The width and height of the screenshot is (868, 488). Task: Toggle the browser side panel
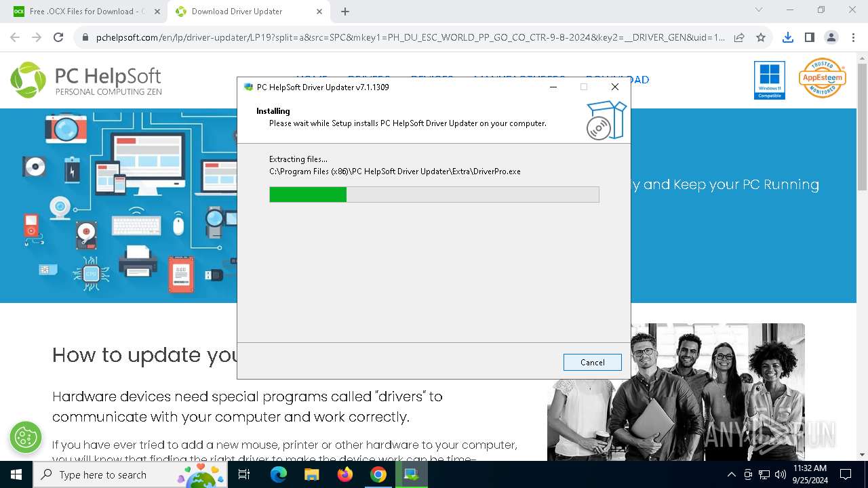(809, 37)
